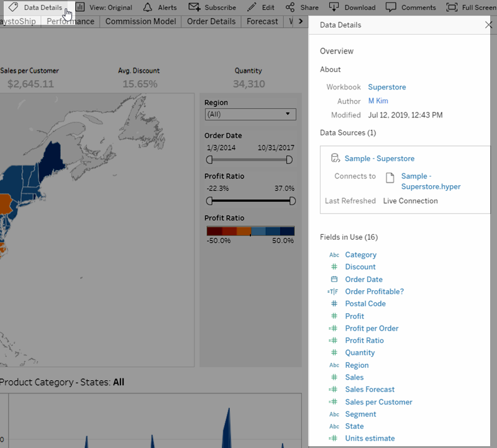Click the View: Original chart icon
This screenshot has height=448, width=497.
(80, 7)
